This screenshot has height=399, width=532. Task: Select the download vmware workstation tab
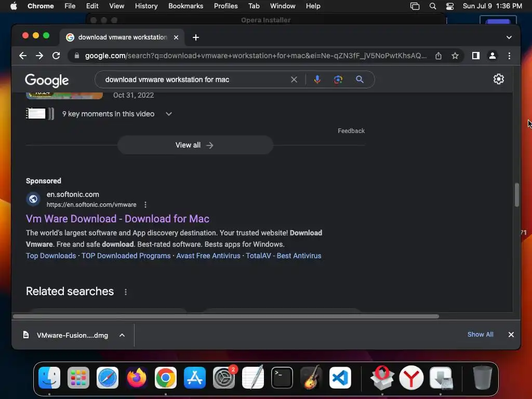(123, 37)
